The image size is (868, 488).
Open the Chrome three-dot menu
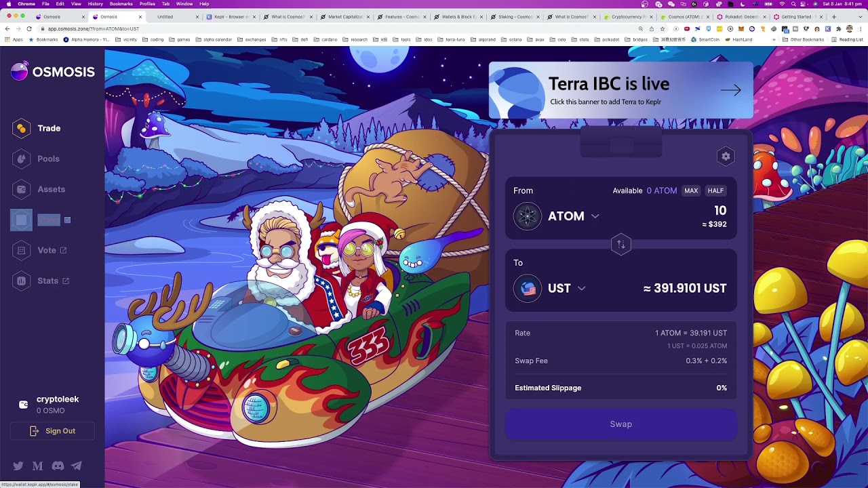click(861, 28)
